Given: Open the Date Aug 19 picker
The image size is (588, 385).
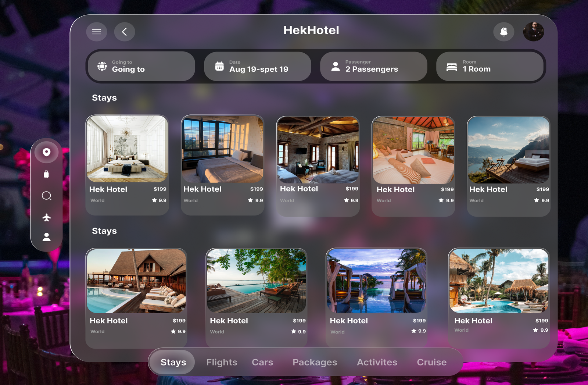Looking at the screenshot, I should tap(258, 66).
